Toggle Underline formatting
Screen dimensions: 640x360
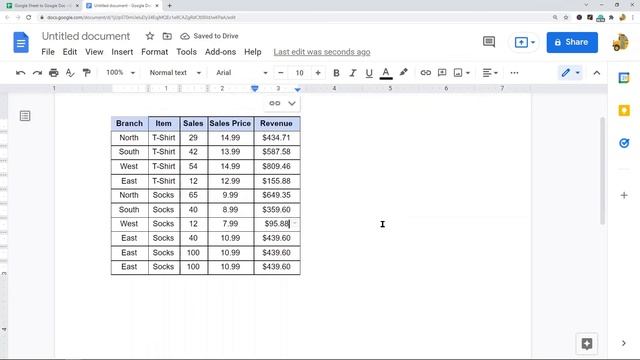coord(369,73)
